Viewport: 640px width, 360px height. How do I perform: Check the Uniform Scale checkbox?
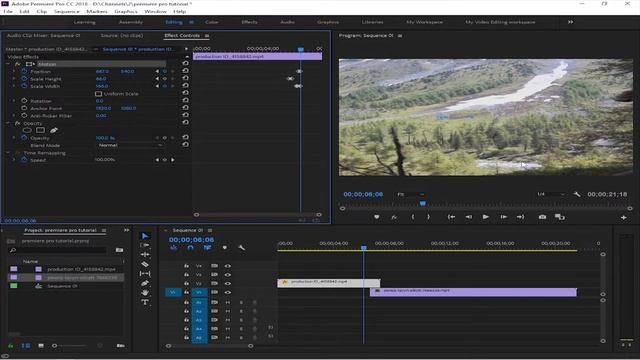tap(98, 94)
